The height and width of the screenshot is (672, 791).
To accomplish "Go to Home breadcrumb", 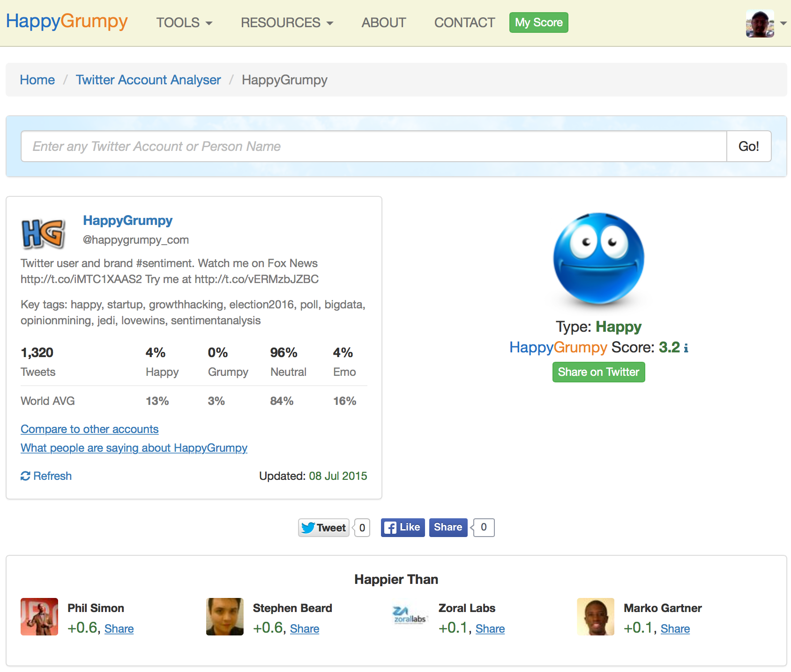I will pyautogui.click(x=37, y=80).
